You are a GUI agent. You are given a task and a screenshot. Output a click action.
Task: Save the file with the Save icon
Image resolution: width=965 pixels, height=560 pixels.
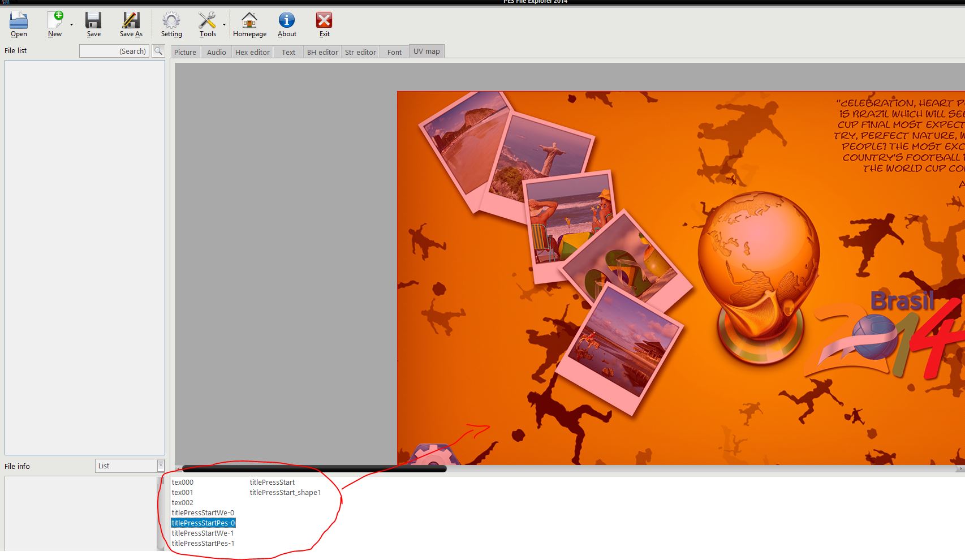[x=93, y=20]
